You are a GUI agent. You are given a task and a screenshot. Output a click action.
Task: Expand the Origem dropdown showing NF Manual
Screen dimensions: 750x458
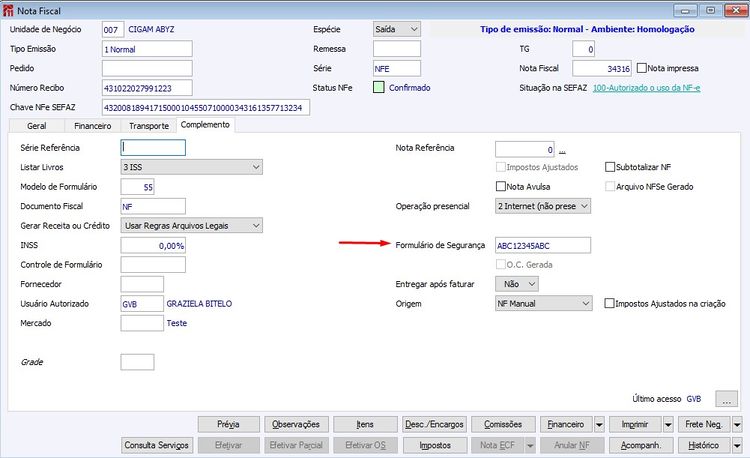click(x=544, y=304)
